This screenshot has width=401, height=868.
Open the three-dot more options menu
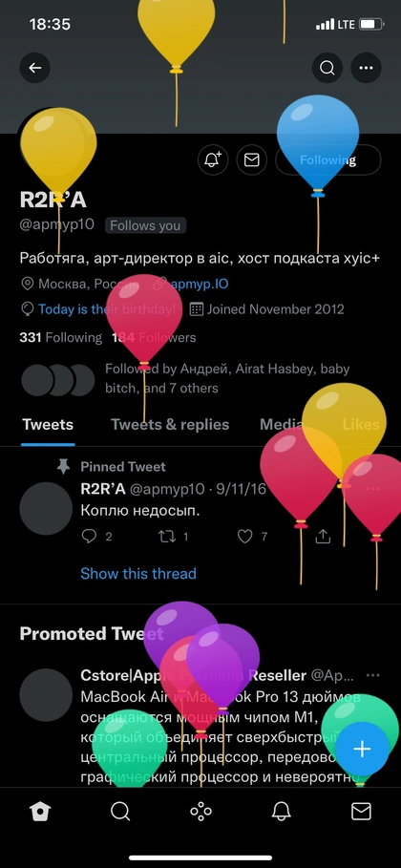[x=366, y=68]
